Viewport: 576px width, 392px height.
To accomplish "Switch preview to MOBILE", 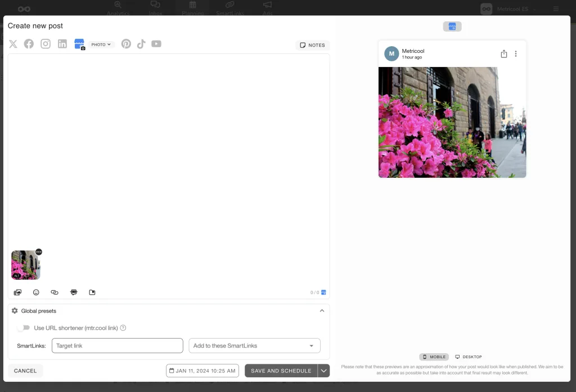I will pyautogui.click(x=434, y=357).
